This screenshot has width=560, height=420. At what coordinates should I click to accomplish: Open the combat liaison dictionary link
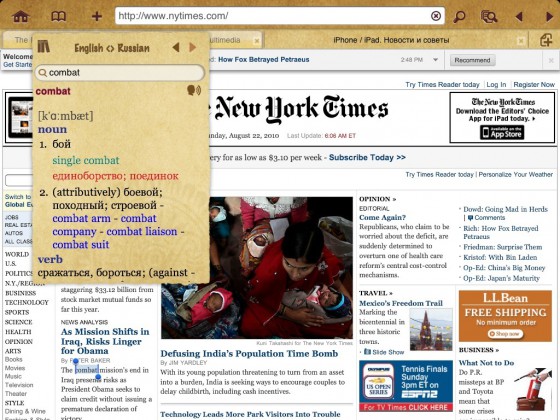pos(142,231)
